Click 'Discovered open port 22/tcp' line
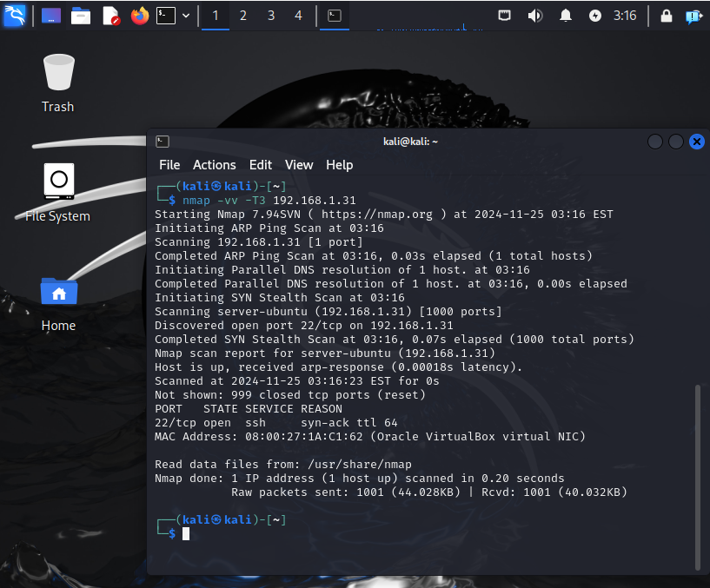 (304, 326)
